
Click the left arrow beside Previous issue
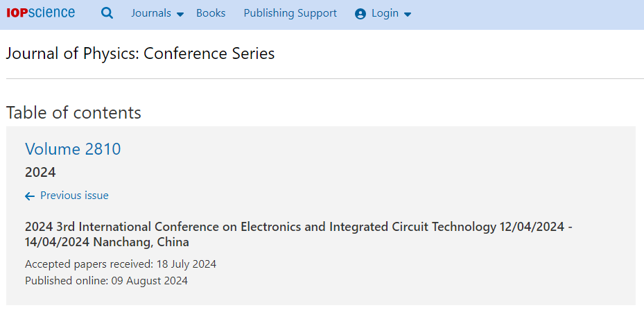coord(30,196)
